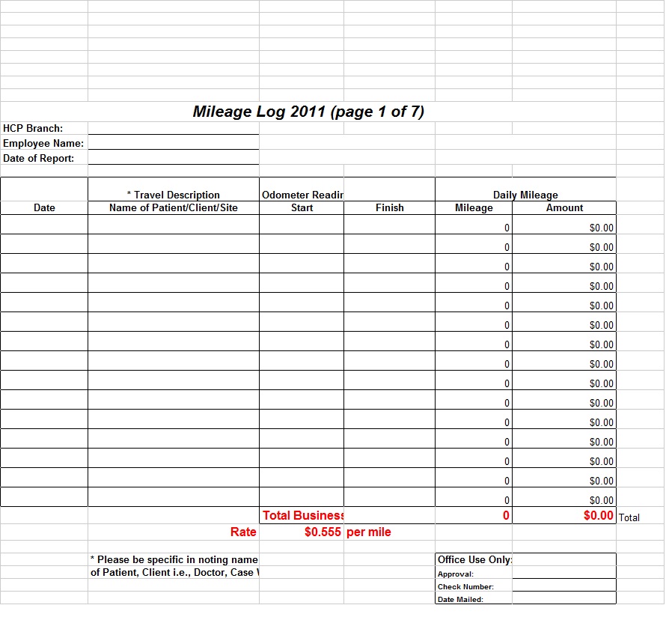This screenshot has width=672, height=620.
Task: Select the Start column header
Action: 302,208
